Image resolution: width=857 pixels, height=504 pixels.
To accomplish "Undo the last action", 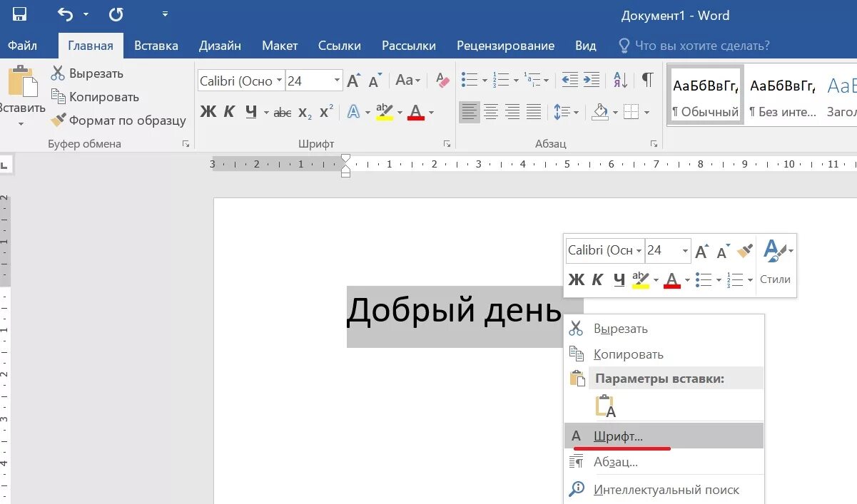I will click(x=65, y=14).
